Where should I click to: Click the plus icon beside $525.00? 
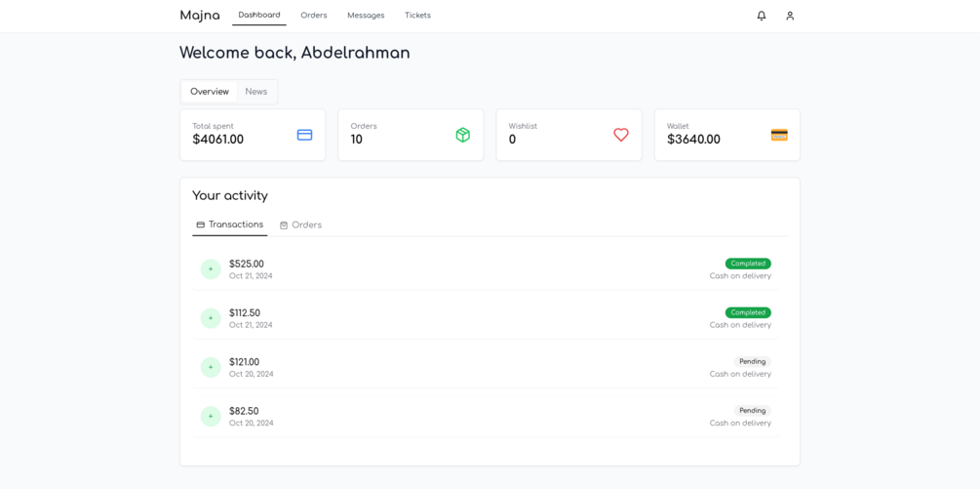pos(211,269)
